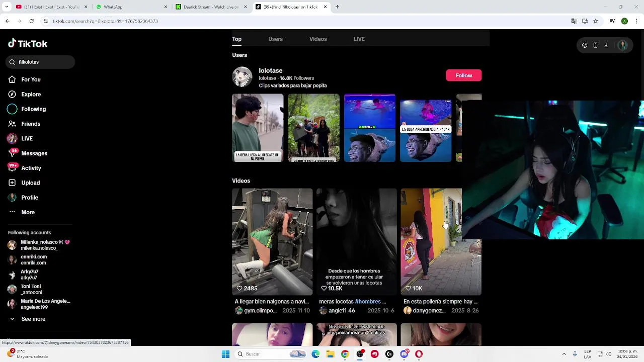Open Milenka_nolasco followed account

tap(39, 245)
